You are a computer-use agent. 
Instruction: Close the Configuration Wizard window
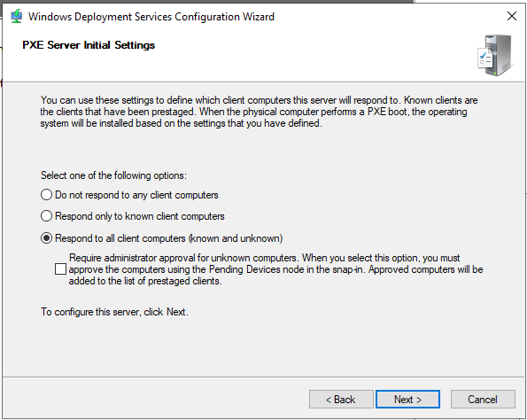pyautogui.click(x=512, y=16)
